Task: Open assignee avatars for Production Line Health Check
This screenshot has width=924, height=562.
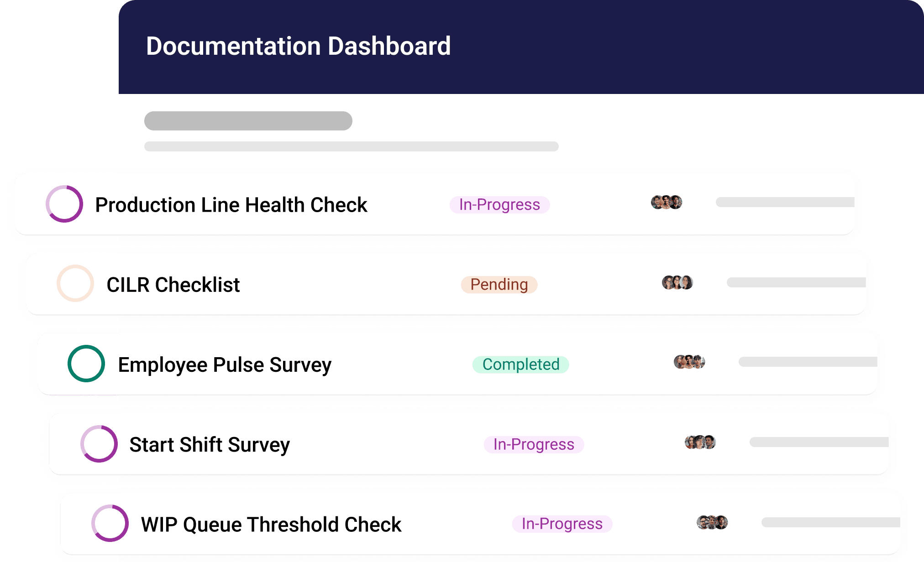Action: coord(667,202)
